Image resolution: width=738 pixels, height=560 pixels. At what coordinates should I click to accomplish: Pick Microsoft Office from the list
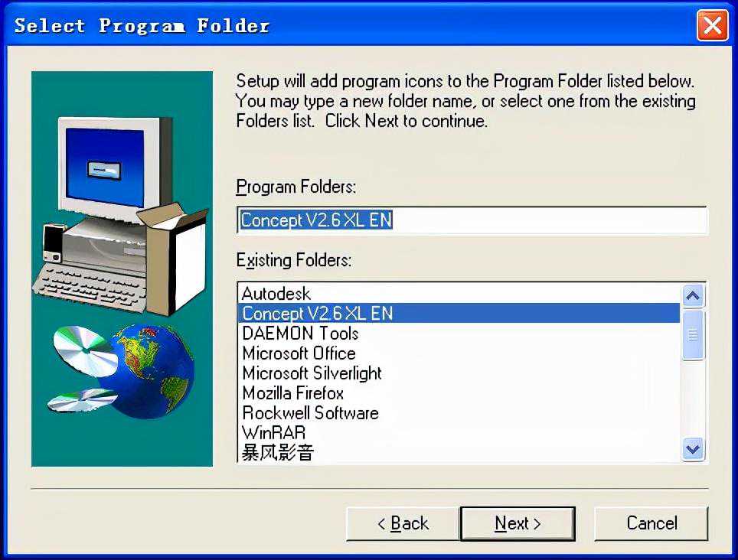click(459, 353)
